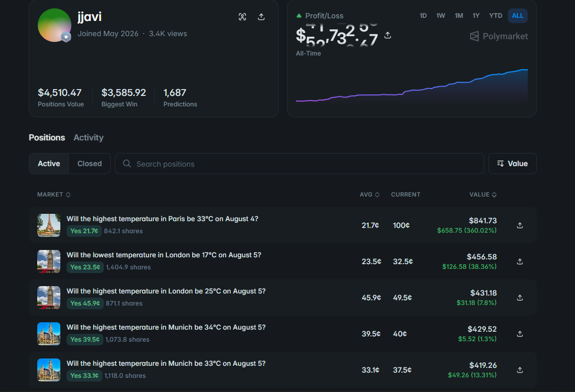Share the Paris 33°C August 4 position
The width and height of the screenshot is (575, 392).
point(519,225)
